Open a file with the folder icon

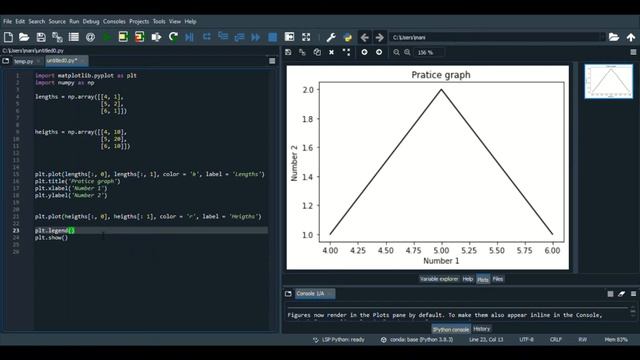click(24, 37)
